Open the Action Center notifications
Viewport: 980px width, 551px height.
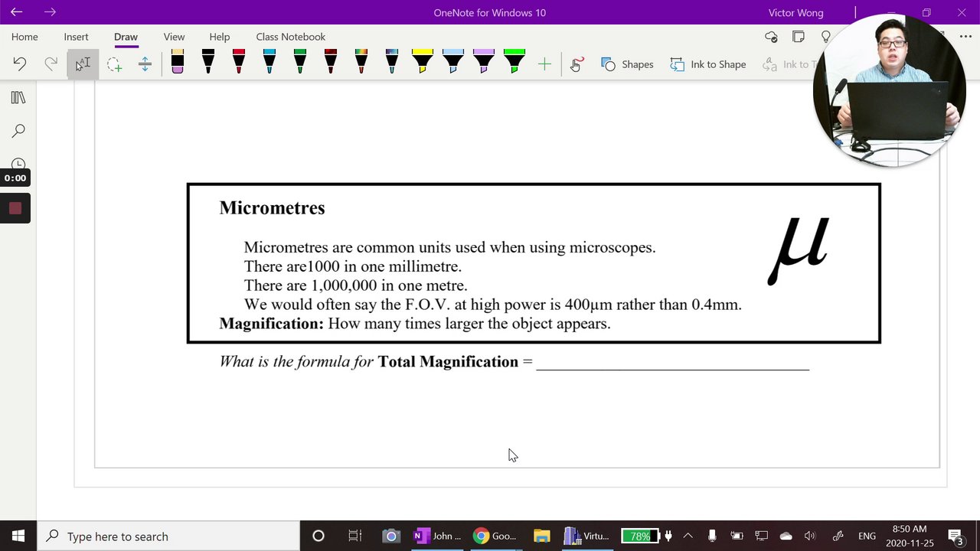955,536
